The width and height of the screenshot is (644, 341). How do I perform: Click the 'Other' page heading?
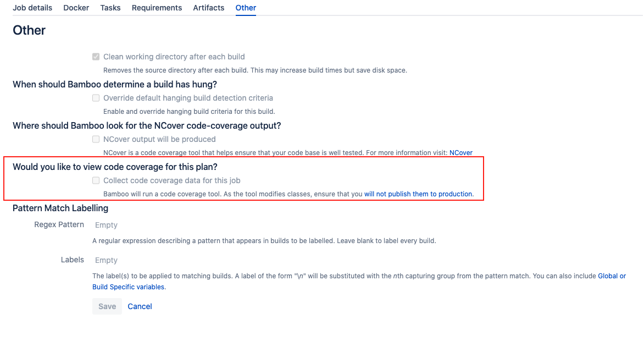(29, 30)
